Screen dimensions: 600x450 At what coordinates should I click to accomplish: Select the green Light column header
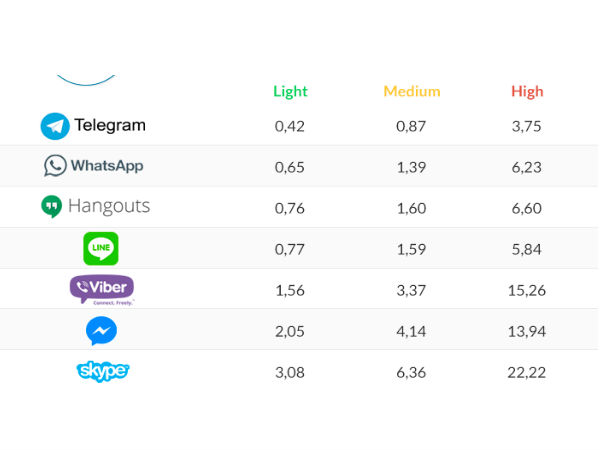click(x=290, y=92)
